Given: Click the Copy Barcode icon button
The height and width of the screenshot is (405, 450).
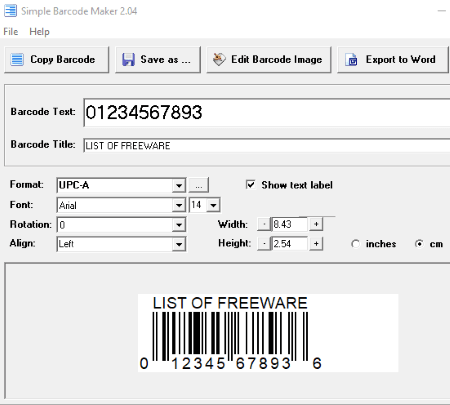Looking at the screenshot, I should tap(17, 60).
